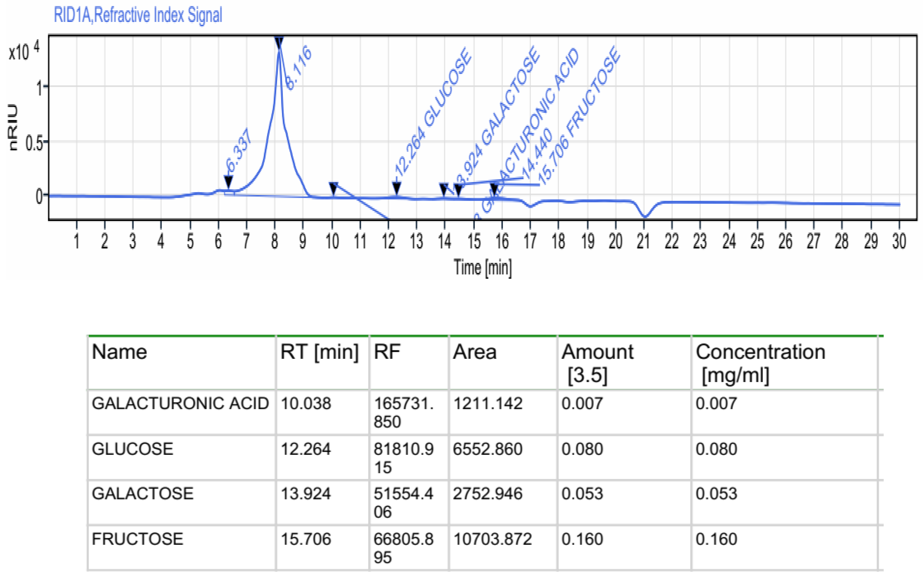Viewport: 924px width, 577px height.
Task: Click the Name column header
Action: [119, 352]
